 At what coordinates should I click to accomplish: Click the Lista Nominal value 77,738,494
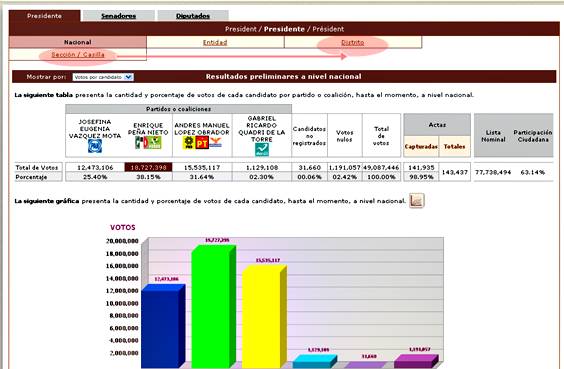(493, 172)
